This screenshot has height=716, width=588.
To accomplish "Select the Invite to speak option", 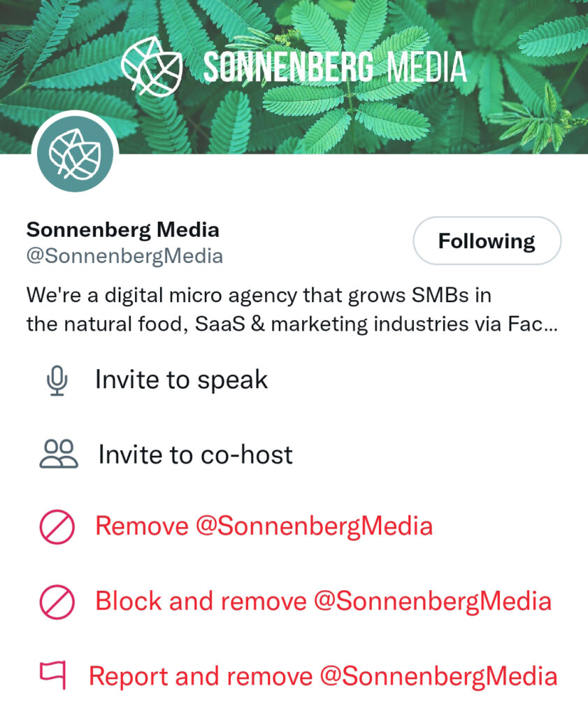I will (181, 379).
